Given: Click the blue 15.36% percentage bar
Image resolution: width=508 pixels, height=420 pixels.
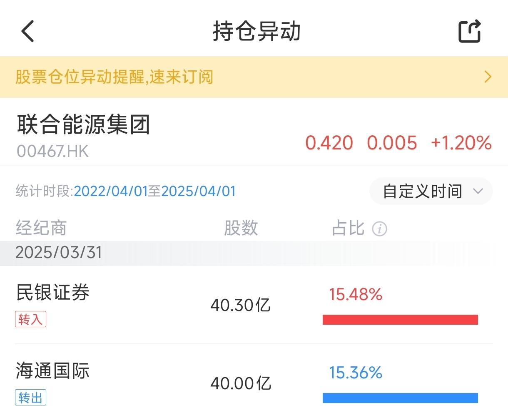Looking at the screenshot, I should coord(400,398).
